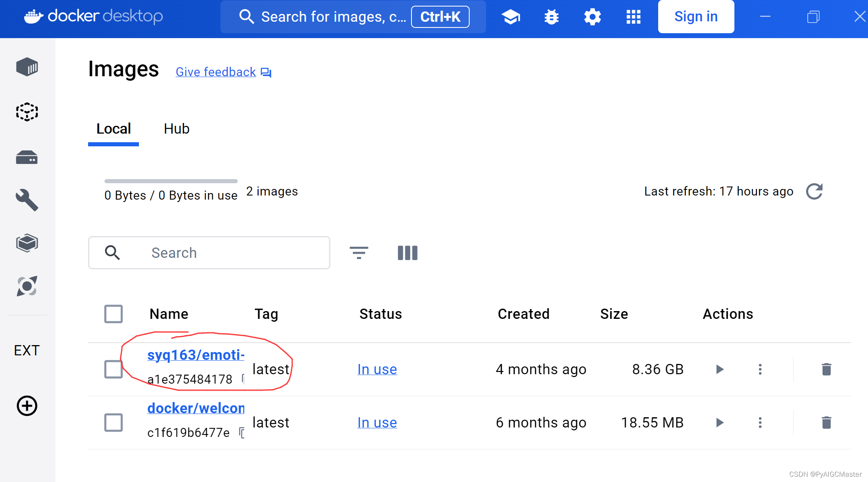The width and height of the screenshot is (868, 482).
Task: Open the troubleshoot bug icon
Action: (x=552, y=17)
